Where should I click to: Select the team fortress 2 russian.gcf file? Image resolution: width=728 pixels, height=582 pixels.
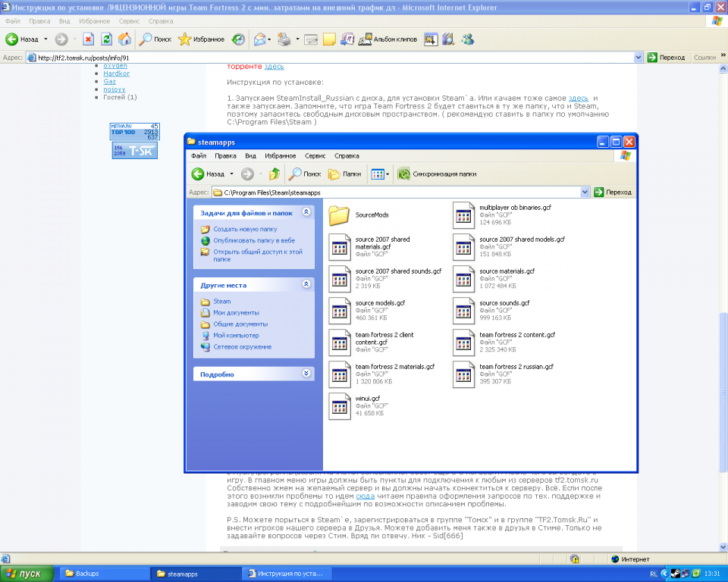pyautogui.click(x=463, y=374)
